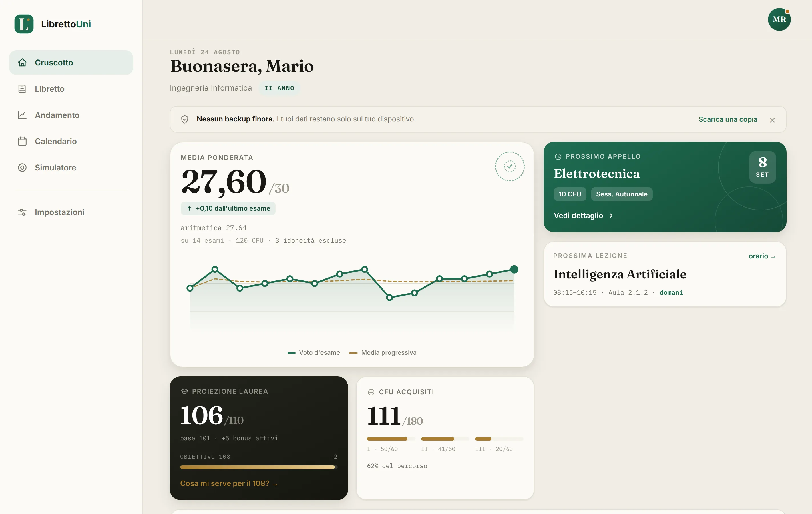Click the last filled point on chart
The height and width of the screenshot is (514, 812).
click(514, 269)
